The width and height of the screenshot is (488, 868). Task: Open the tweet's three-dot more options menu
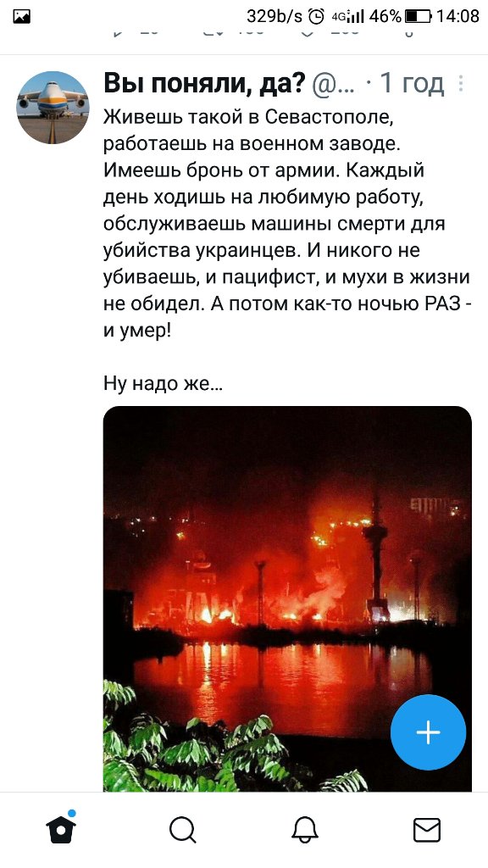pos(462,84)
